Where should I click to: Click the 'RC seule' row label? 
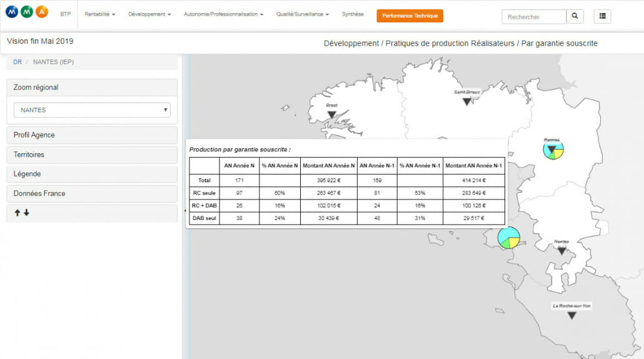point(204,193)
